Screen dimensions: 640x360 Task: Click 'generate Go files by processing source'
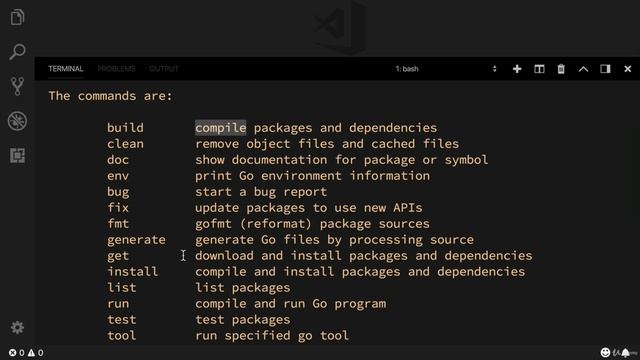(334, 240)
